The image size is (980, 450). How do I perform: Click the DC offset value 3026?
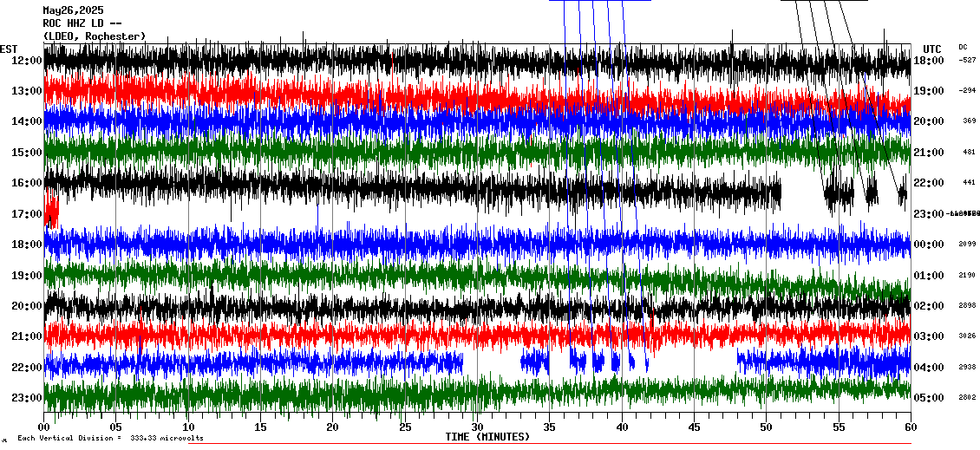968,336
